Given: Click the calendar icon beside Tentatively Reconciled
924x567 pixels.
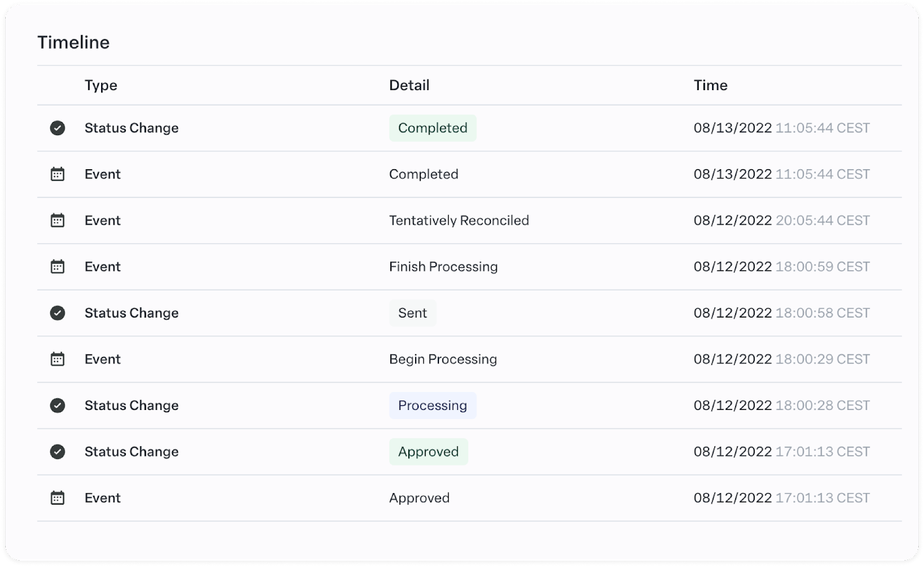Looking at the screenshot, I should pos(58,220).
